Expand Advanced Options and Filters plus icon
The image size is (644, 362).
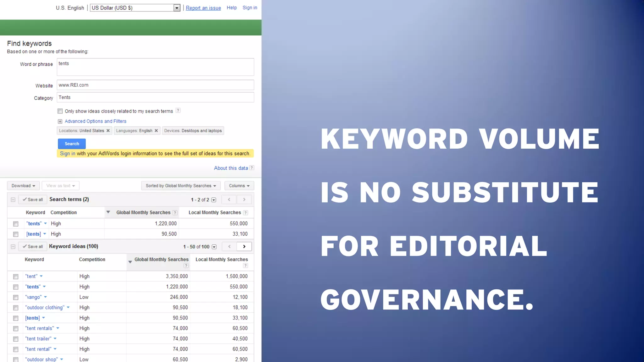pyautogui.click(x=60, y=121)
